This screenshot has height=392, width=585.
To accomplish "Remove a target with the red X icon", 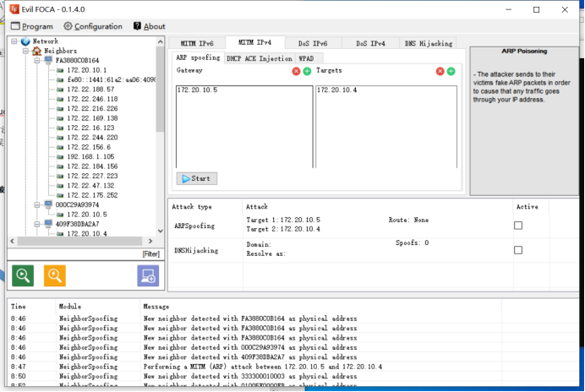I will [x=440, y=71].
